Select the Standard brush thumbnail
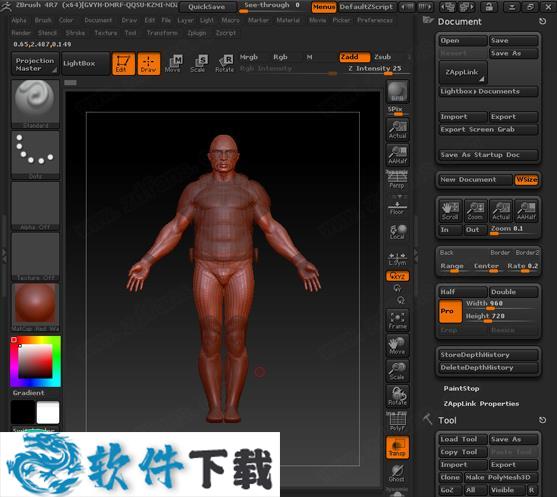Image resolution: width=557 pixels, height=497 pixels. pos(35,103)
